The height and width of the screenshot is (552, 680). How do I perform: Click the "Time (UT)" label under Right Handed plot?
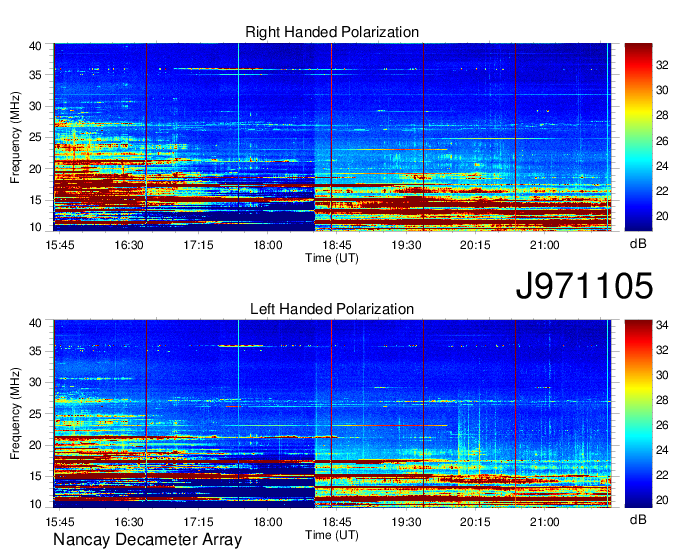pos(332,258)
